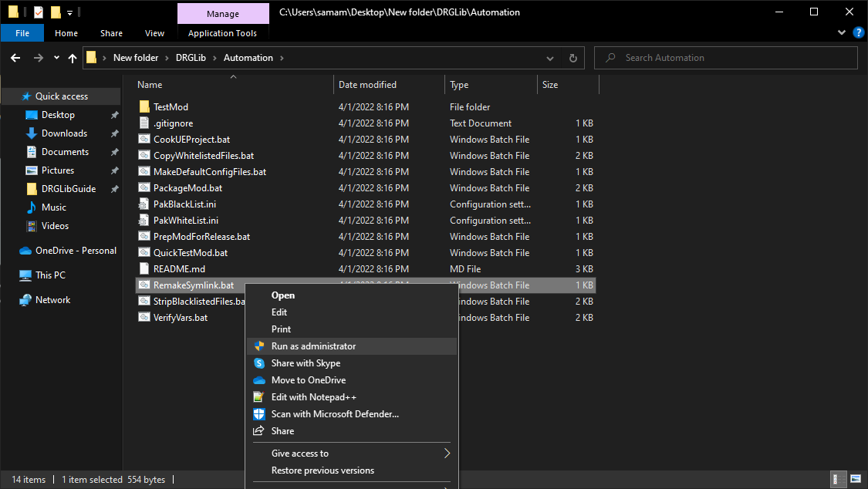
Task: Sort by the Type column header
Action: click(x=460, y=85)
